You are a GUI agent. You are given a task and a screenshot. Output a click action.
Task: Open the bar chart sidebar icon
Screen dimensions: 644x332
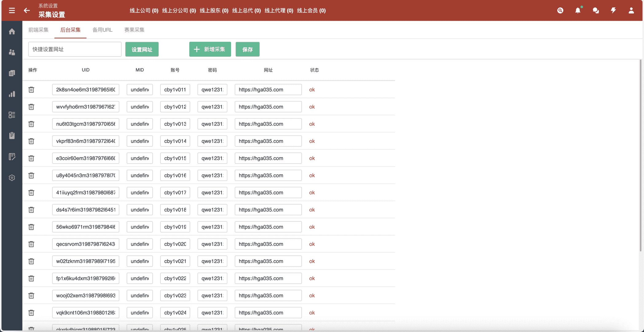pyautogui.click(x=12, y=94)
